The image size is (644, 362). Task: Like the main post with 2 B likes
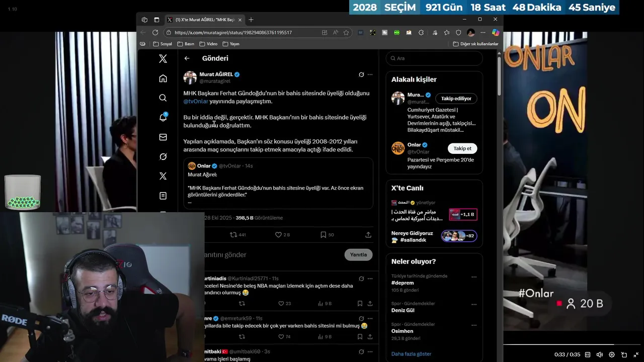(x=282, y=235)
